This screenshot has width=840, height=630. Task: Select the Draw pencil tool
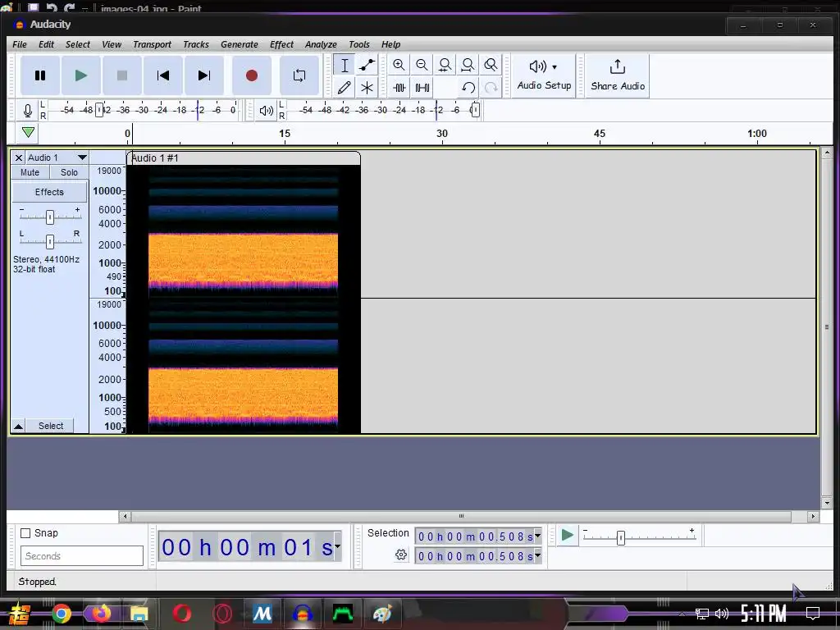point(345,87)
